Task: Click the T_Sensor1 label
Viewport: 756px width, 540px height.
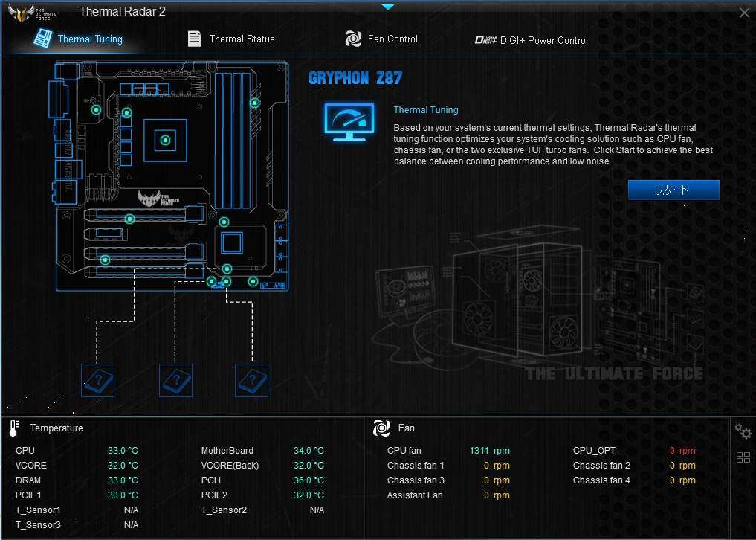Action: 38,510
